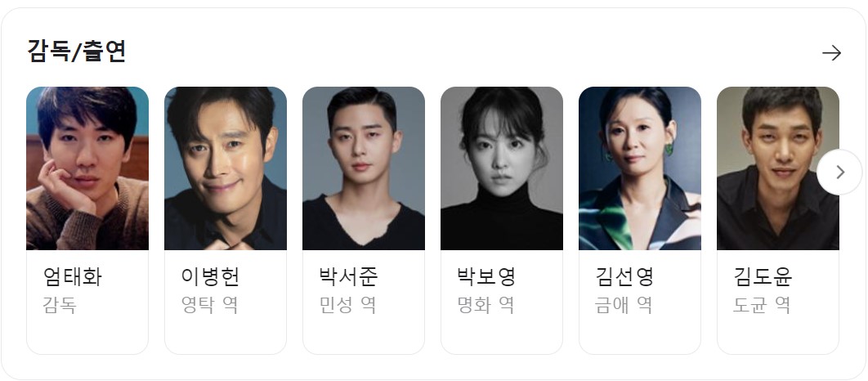Click the 이병헌 portrait thumbnail
Screen dimensions: 868x381
pyautogui.click(x=226, y=168)
